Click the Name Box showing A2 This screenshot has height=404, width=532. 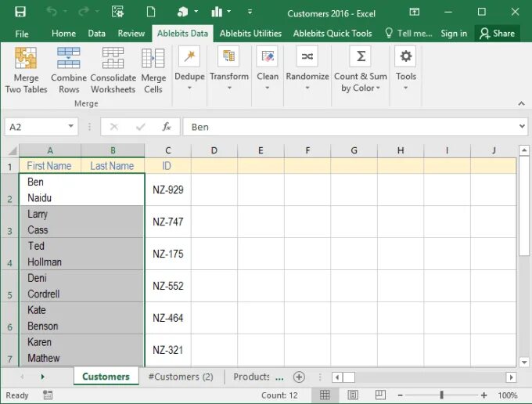(x=36, y=127)
